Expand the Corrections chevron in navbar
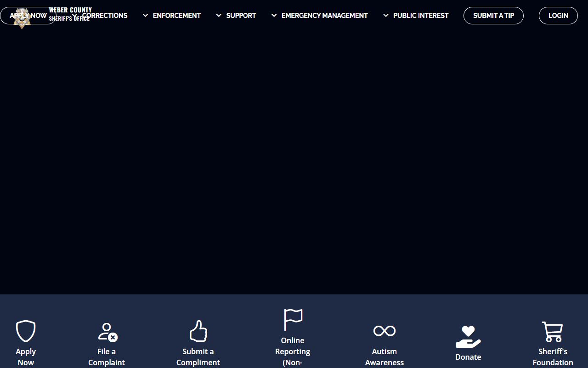The height and width of the screenshot is (368, 588). pyautogui.click(x=75, y=15)
